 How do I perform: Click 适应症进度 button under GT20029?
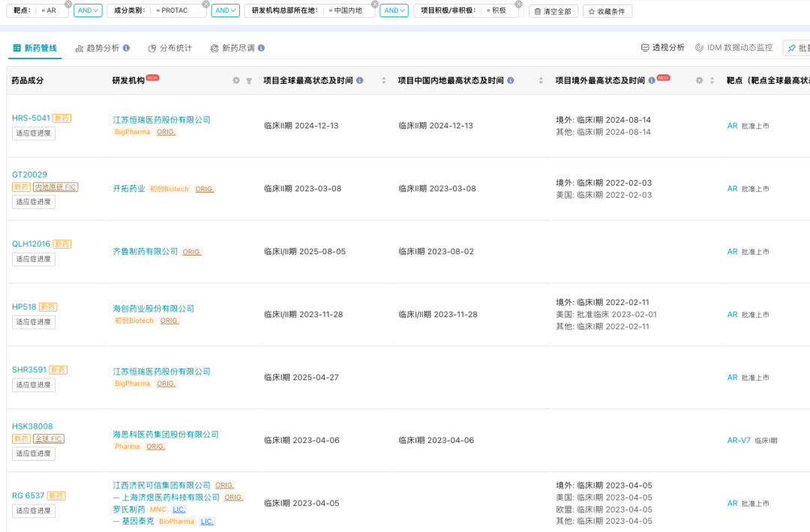(x=34, y=202)
